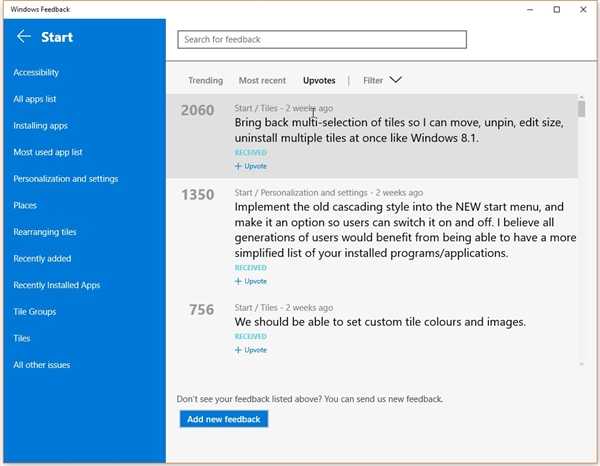The image size is (600, 466).
Task: Open the Recently Installed Apps category
Action: [x=57, y=285]
